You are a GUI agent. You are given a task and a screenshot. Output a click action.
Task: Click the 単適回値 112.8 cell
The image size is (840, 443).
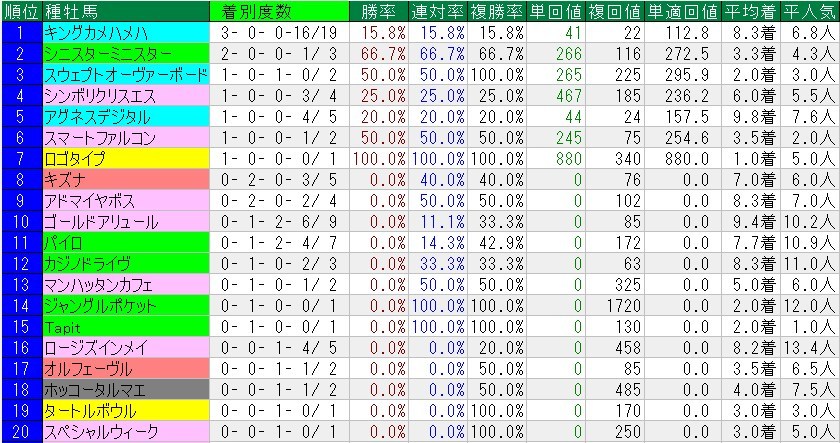point(682,33)
